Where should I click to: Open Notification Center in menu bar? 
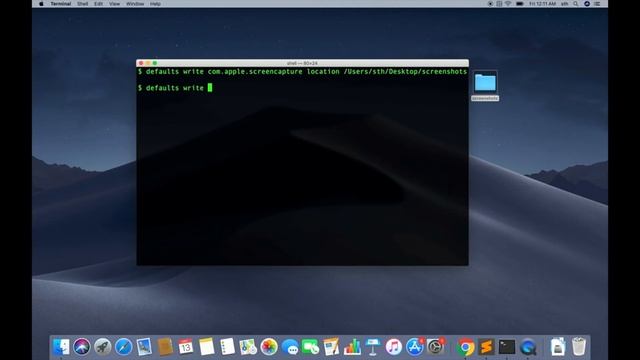click(x=597, y=4)
